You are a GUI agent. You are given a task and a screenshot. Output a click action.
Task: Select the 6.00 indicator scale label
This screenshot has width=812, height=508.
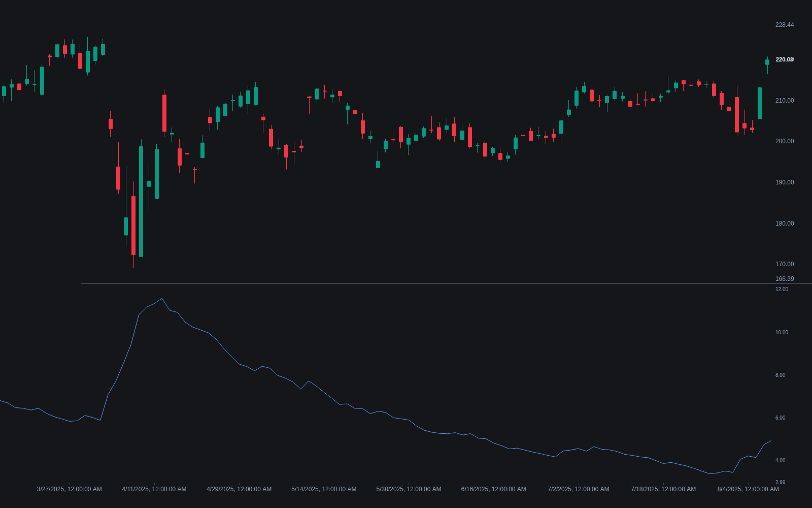pos(780,418)
